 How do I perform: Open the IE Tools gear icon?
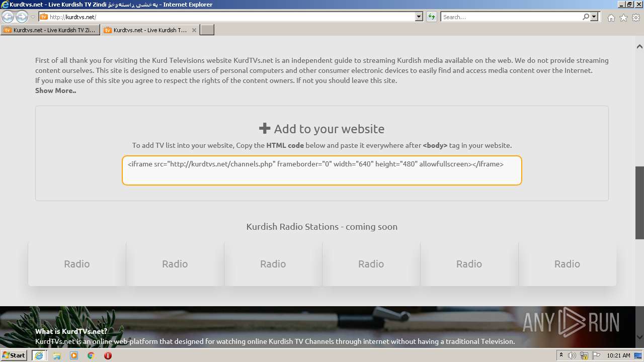[x=636, y=18]
